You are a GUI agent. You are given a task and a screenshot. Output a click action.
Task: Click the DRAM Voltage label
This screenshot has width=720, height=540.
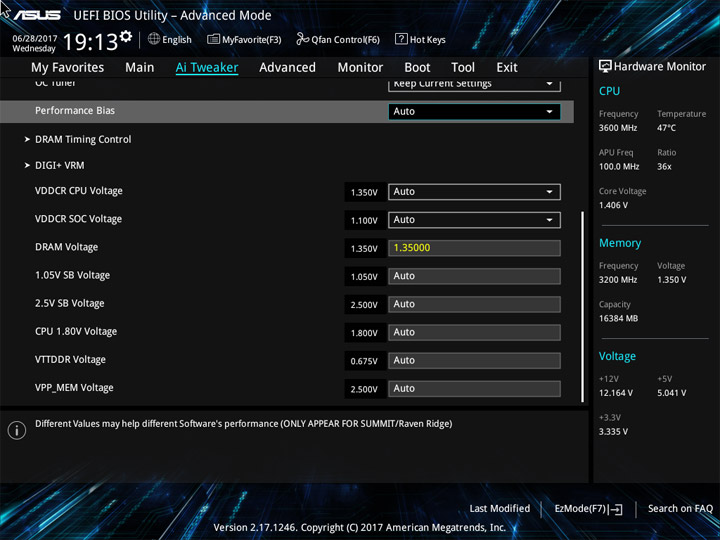67,247
